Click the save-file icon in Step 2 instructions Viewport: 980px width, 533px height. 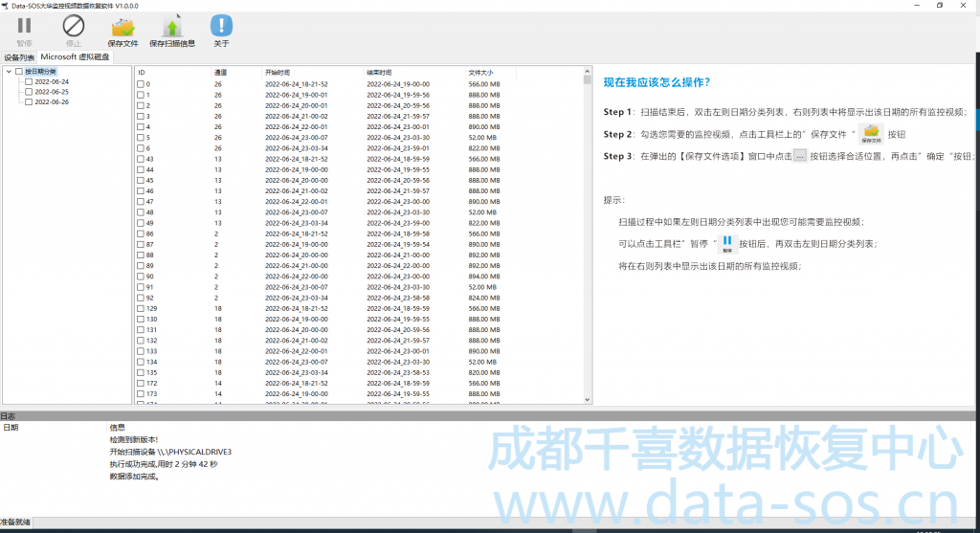pyautogui.click(x=871, y=134)
